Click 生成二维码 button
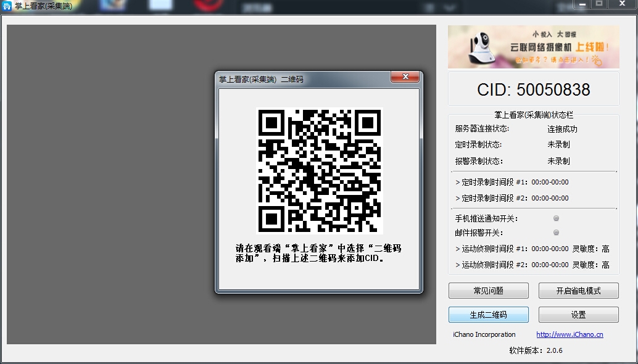Image resolution: width=638 pixels, height=364 pixels. point(489,315)
